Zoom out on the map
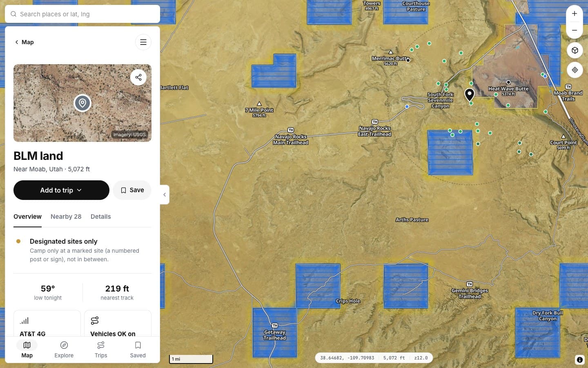Image resolution: width=588 pixels, height=368 pixels. point(575,30)
